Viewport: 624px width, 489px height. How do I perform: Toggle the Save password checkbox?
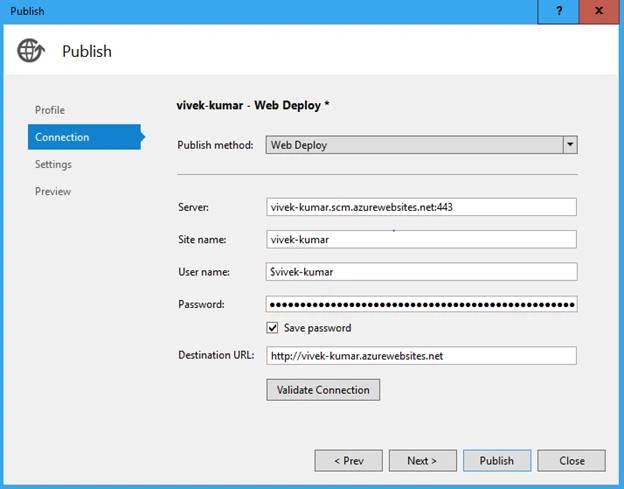coord(272,328)
